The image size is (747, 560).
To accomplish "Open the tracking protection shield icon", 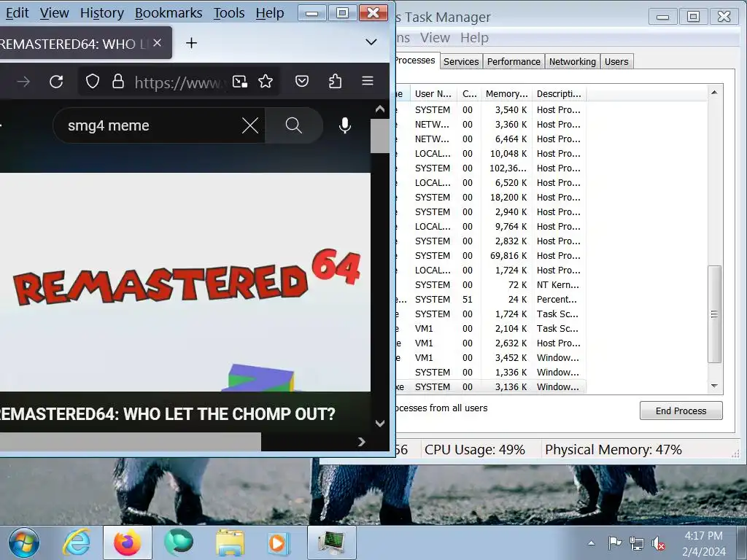I will pyautogui.click(x=93, y=82).
